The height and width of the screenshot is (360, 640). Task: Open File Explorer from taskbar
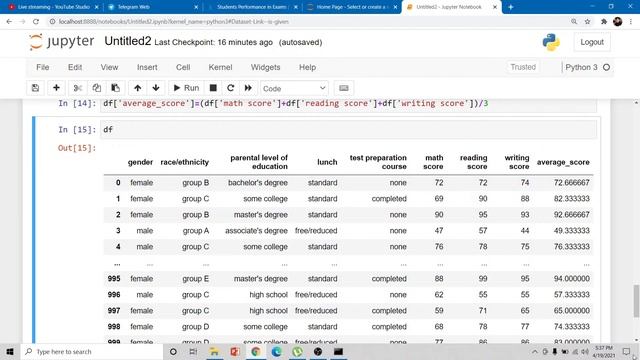[214, 351]
